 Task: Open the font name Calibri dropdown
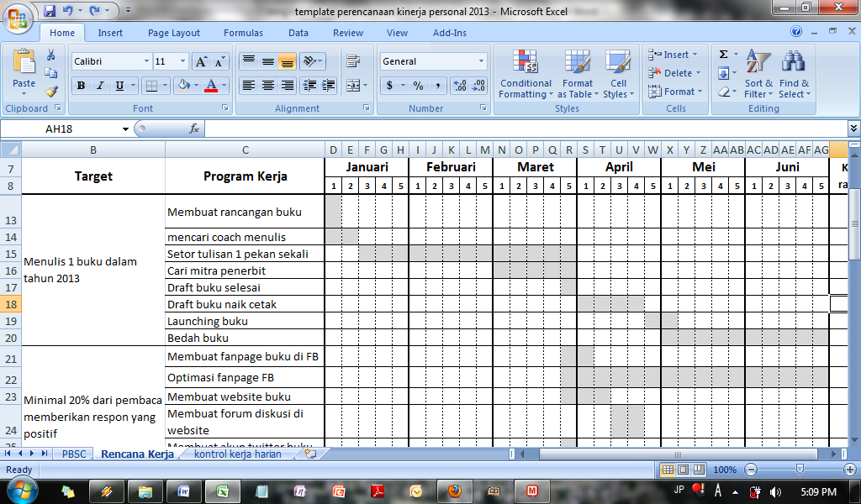tap(146, 61)
